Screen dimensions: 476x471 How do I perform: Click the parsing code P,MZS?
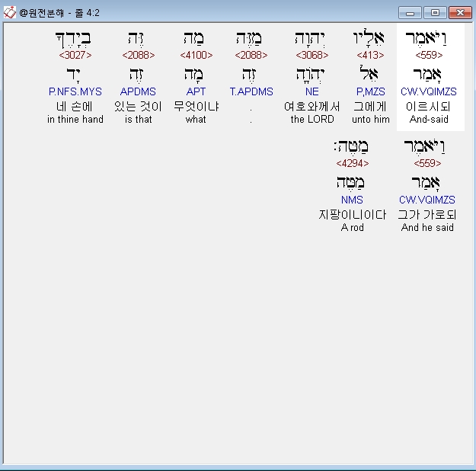[370, 91]
